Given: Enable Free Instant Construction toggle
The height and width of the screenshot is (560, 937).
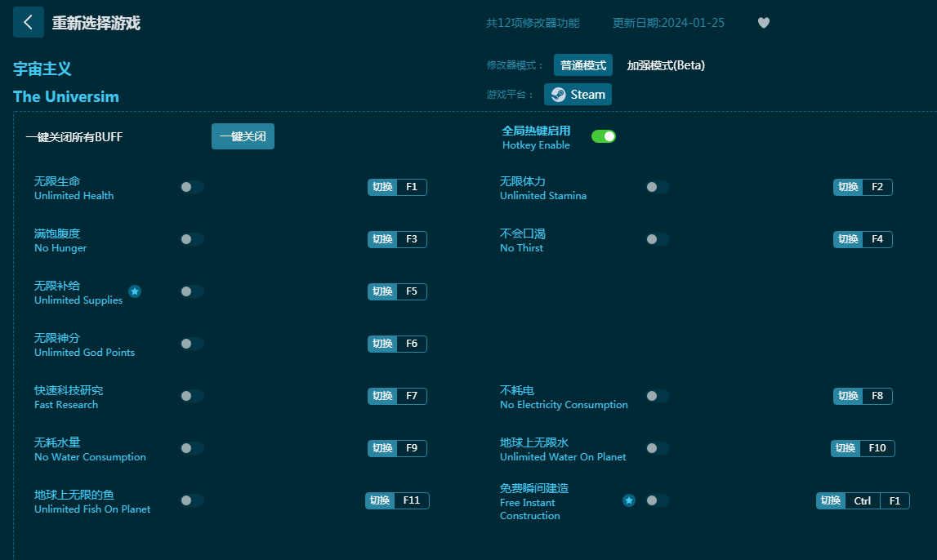Looking at the screenshot, I should click(658, 500).
